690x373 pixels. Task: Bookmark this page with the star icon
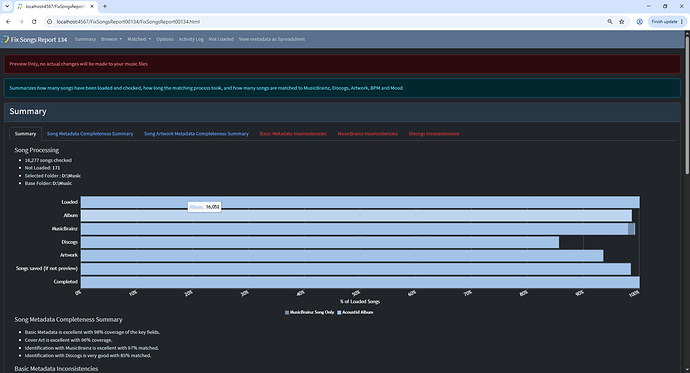(622, 22)
